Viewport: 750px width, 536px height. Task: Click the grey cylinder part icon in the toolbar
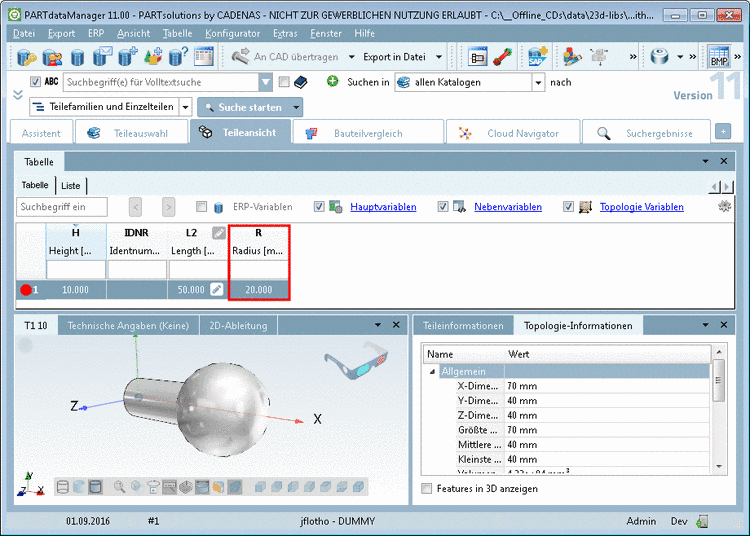660,56
